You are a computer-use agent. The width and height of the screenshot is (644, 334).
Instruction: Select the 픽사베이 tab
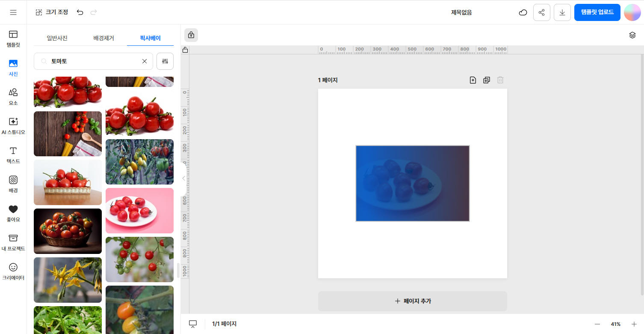click(x=150, y=38)
